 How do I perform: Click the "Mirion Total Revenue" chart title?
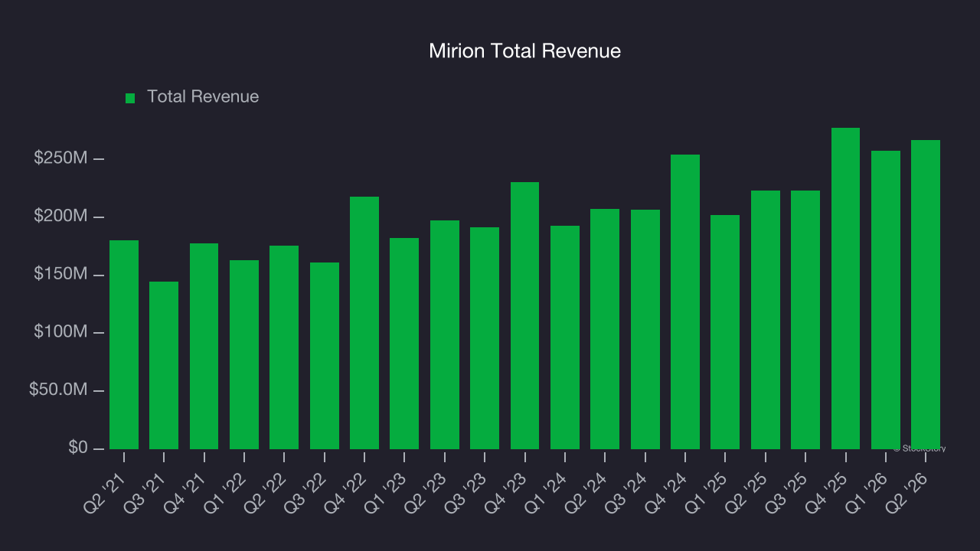524,51
